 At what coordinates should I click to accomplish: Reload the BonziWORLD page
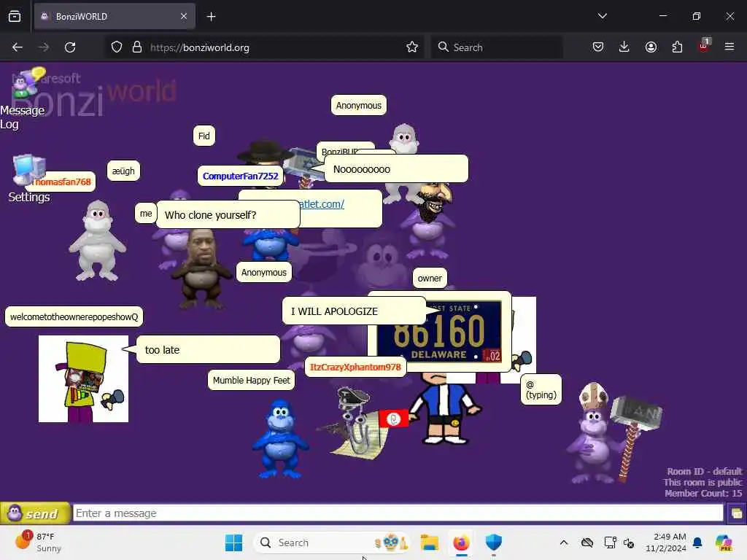pos(70,47)
